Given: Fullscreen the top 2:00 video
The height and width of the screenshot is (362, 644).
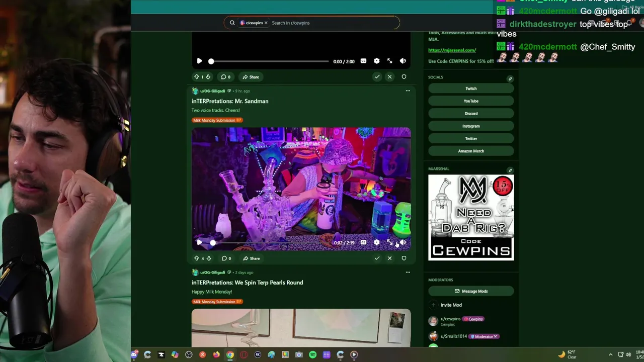Looking at the screenshot, I should click(x=389, y=61).
